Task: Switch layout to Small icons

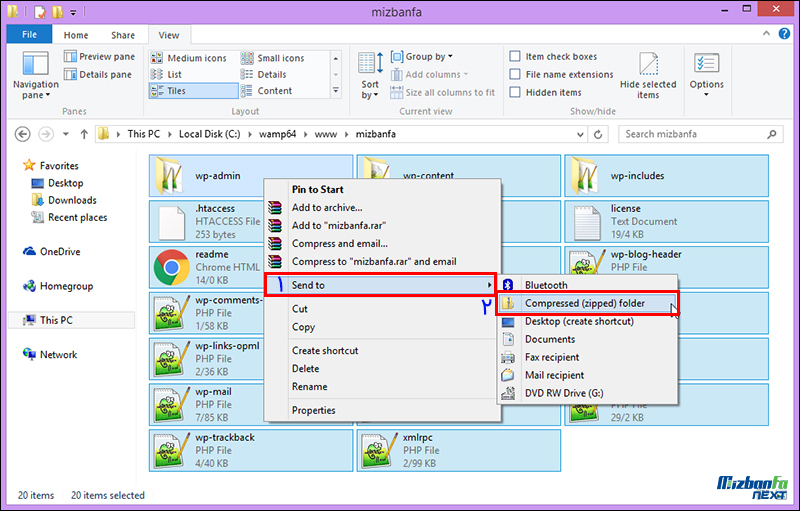Action: 272,58
